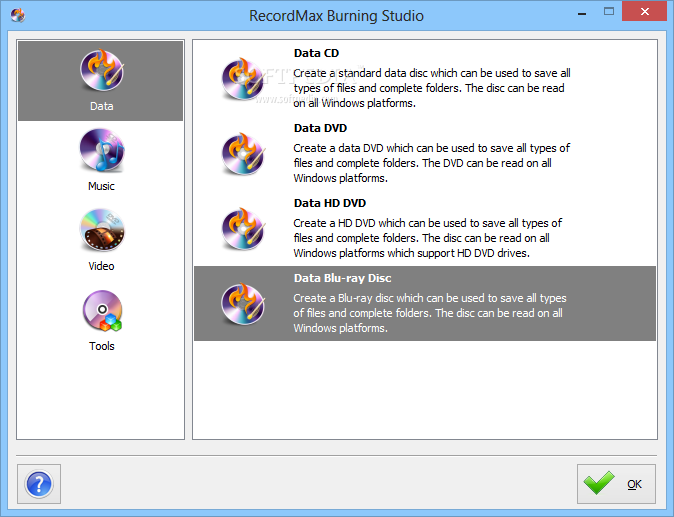Viewport: 674px width, 517px height.
Task: Open the Music category icon
Action: pyautogui.click(x=102, y=150)
